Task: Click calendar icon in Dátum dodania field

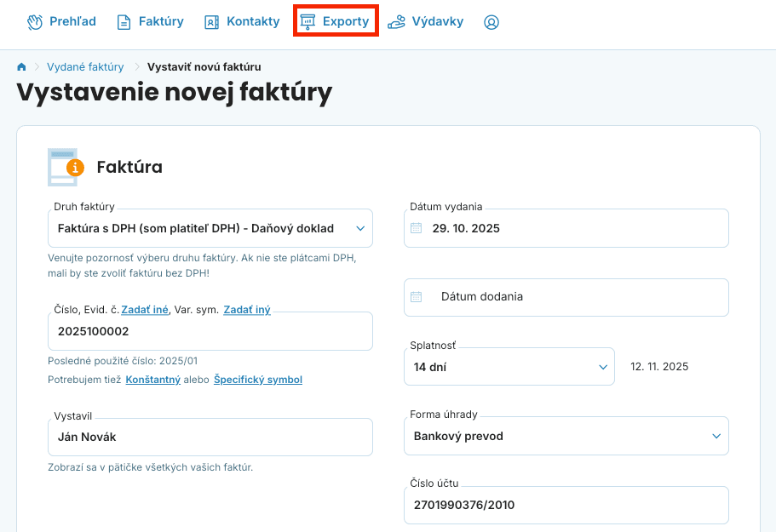Action: (x=417, y=297)
